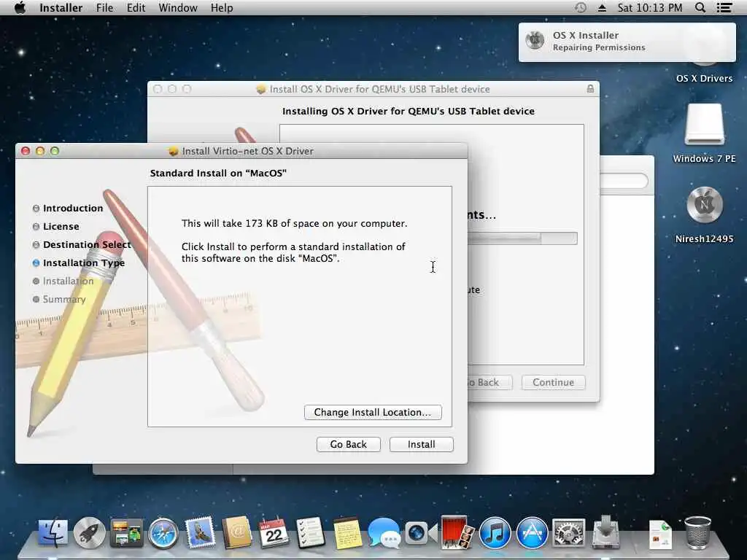Viewport: 747px width, 560px height.
Task: Open Mail stamp icon in the Dock
Action: click(200, 532)
